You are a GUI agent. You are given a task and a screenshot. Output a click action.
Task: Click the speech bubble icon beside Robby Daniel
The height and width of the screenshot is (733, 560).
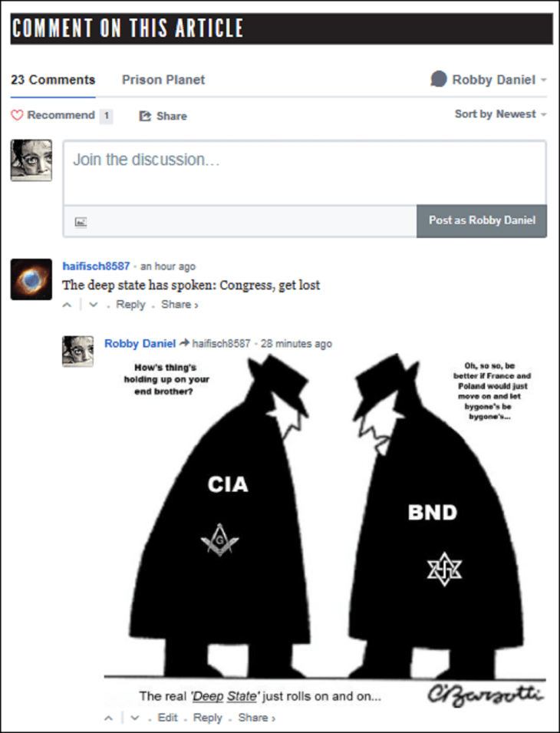point(439,79)
